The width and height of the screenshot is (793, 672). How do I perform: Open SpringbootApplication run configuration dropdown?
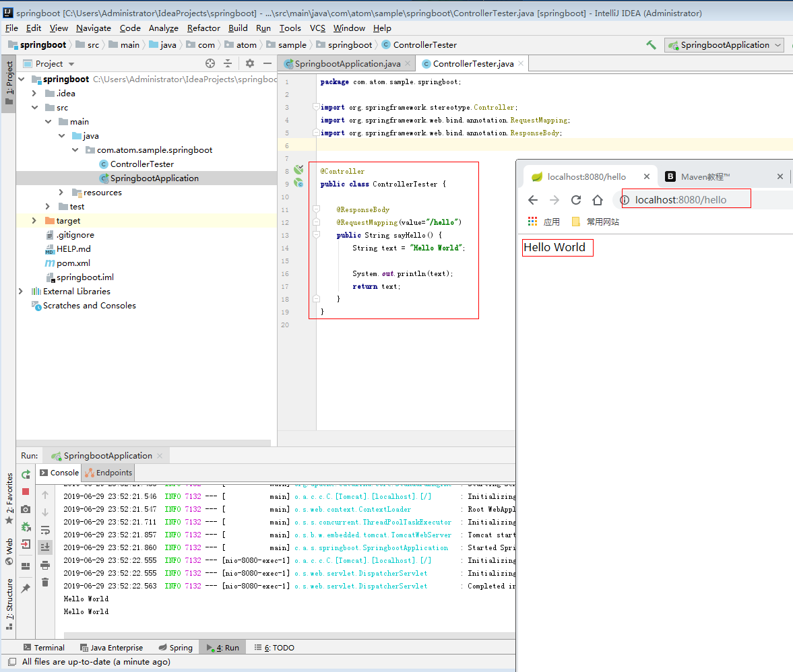724,45
